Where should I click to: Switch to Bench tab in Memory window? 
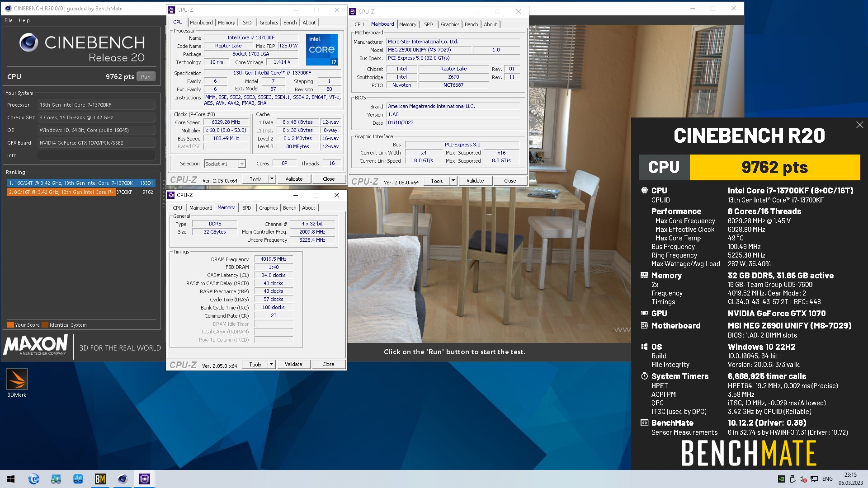click(290, 208)
